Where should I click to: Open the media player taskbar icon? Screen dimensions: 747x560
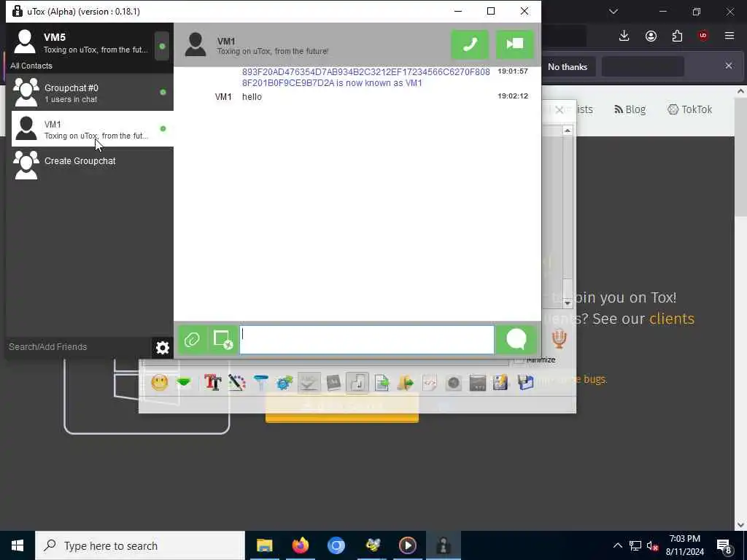click(x=407, y=545)
